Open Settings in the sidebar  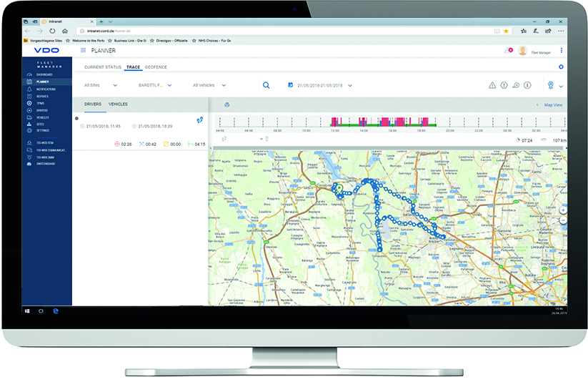click(42, 130)
